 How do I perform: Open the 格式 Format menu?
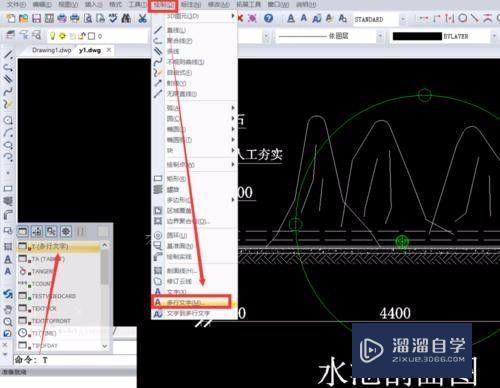pos(115,4)
